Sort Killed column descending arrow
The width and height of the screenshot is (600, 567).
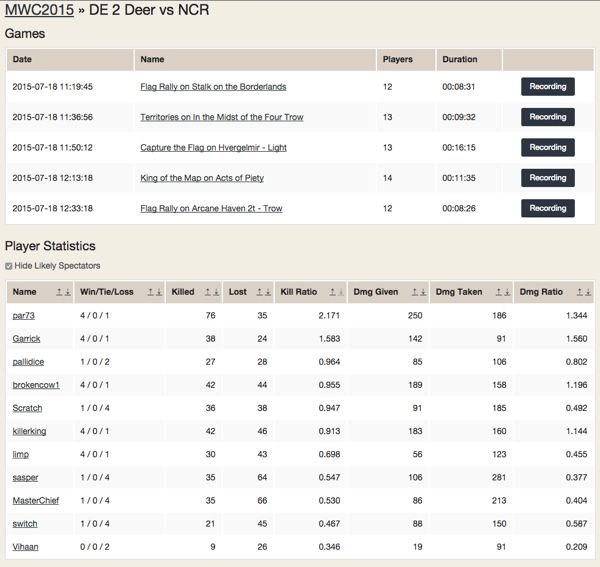[x=216, y=292]
